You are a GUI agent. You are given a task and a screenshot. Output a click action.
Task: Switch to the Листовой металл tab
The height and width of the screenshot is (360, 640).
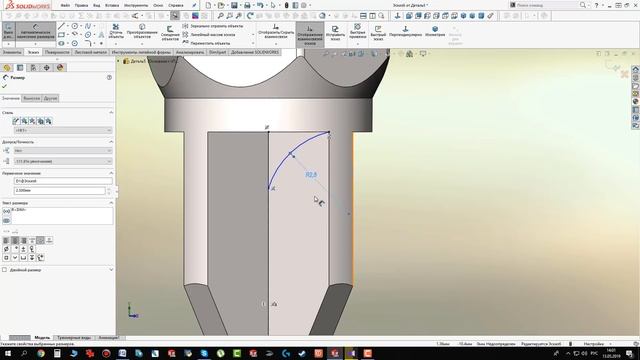91,52
